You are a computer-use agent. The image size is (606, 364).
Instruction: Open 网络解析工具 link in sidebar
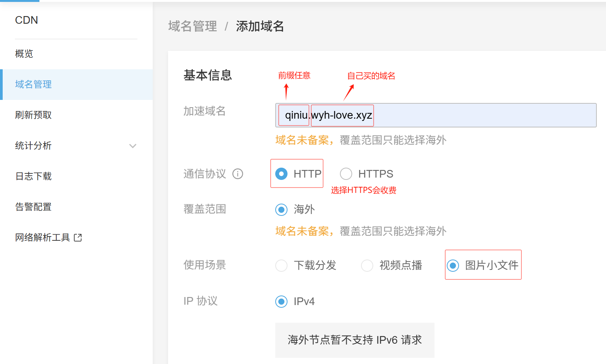click(x=42, y=238)
